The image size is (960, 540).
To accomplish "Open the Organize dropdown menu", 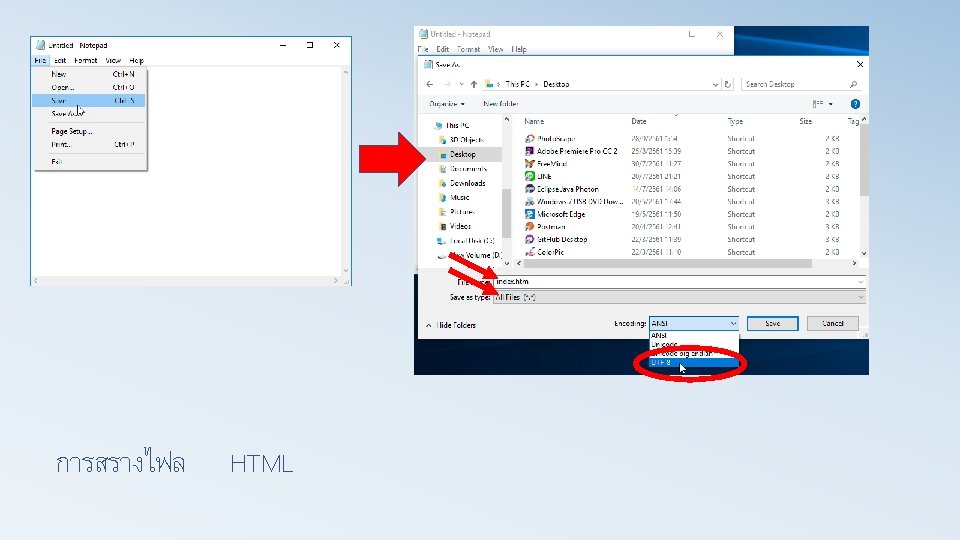I will coord(447,104).
